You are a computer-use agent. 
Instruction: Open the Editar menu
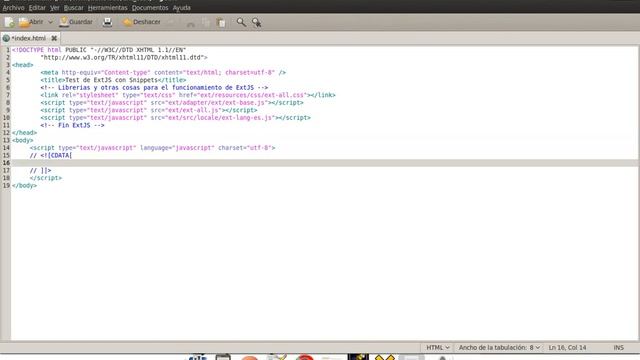point(37,8)
